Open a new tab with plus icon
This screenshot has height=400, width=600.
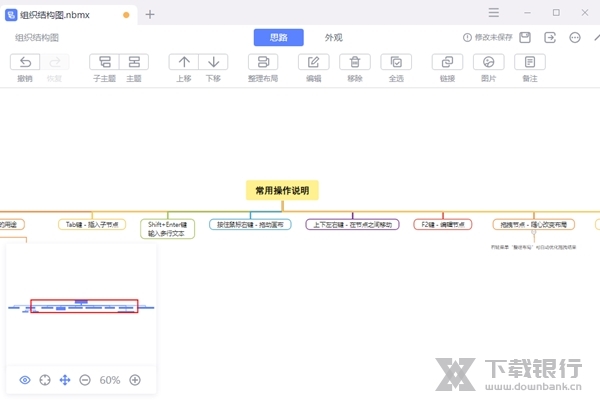click(x=150, y=15)
